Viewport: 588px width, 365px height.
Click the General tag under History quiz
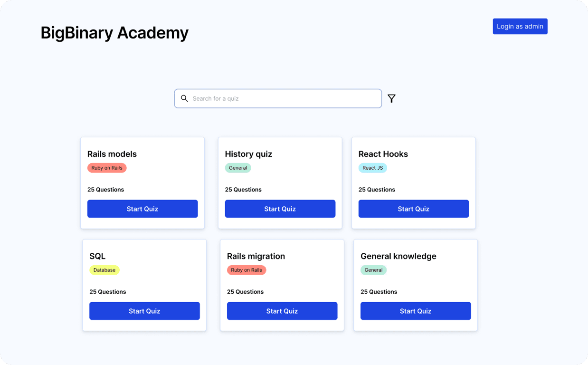tap(238, 168)
